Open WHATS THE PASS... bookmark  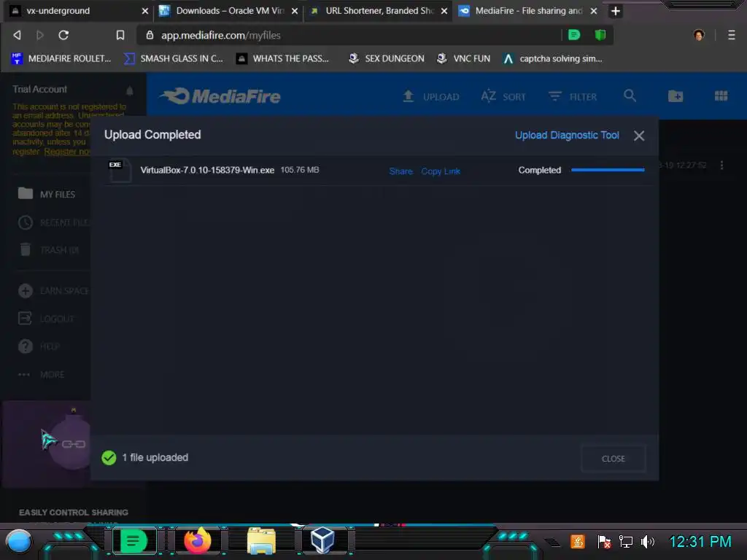(x=283, y=58)
